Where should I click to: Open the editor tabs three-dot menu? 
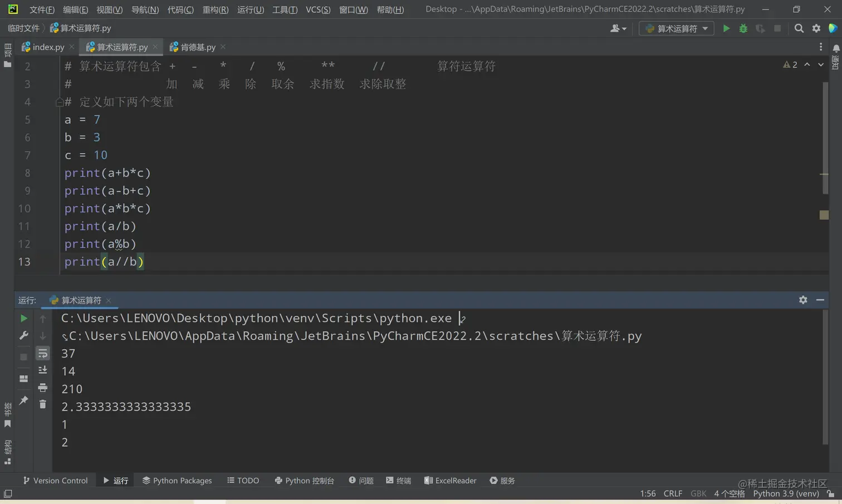tap(821, 47)
